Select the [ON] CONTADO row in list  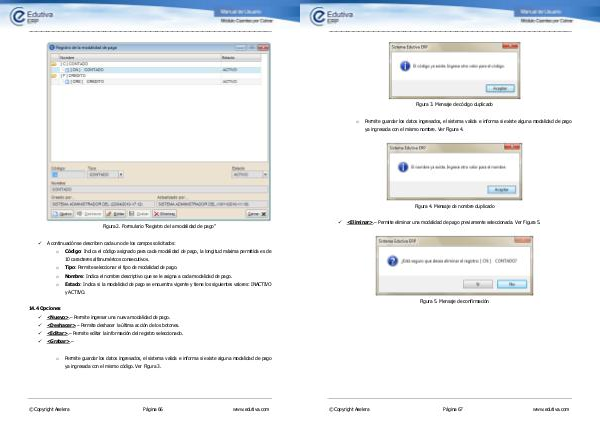tap(90, 69)
